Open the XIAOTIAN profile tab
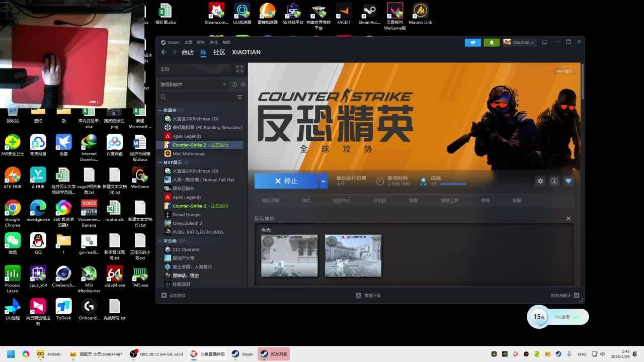Image resolution: width=644 pixels, height=362 pixels. tap(246, 52)
